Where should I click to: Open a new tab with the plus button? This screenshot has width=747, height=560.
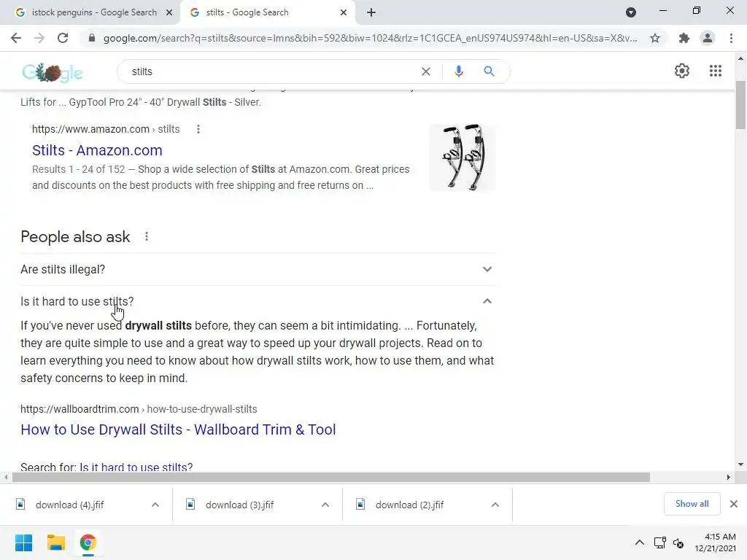(x=371, y=12)
